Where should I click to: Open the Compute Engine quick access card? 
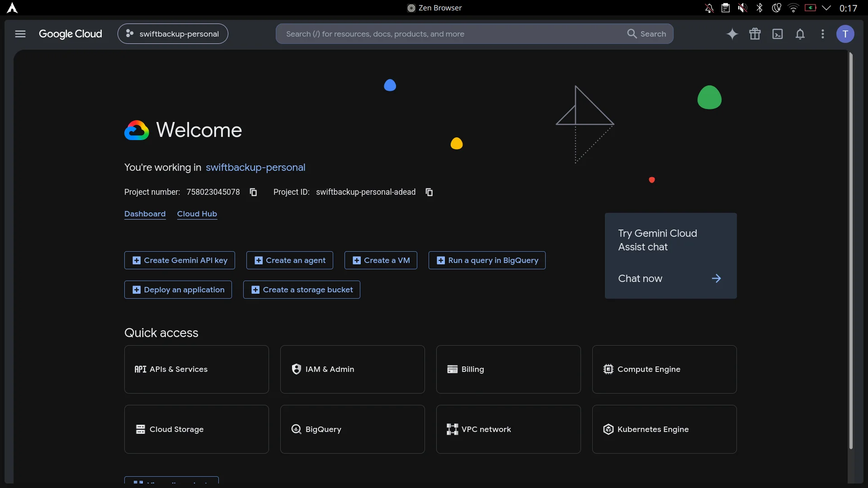tap(665, 370)
